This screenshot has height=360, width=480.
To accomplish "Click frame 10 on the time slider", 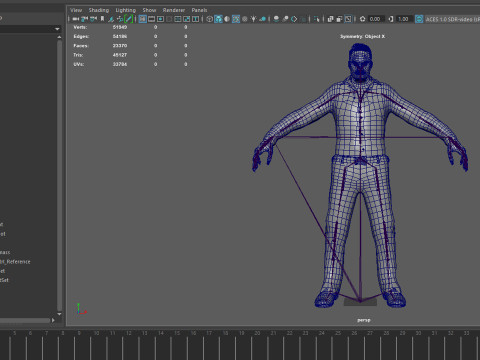I will pyautogui.click(x=97, y=333).
